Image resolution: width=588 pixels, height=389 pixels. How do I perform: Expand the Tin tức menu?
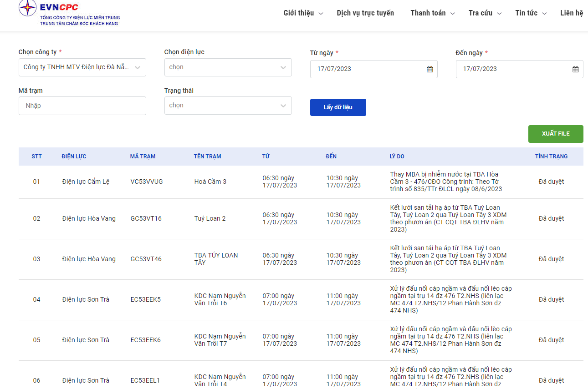click(531, 13)
